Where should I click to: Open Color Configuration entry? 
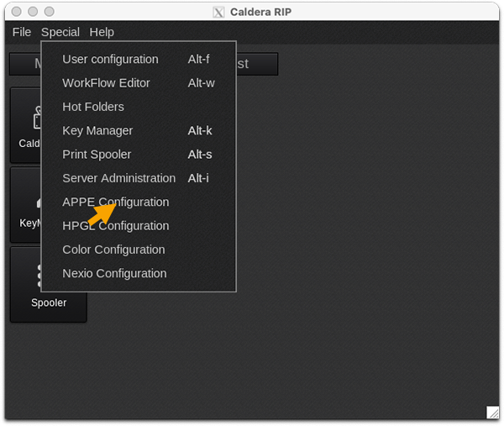click(x=139, y=250)
